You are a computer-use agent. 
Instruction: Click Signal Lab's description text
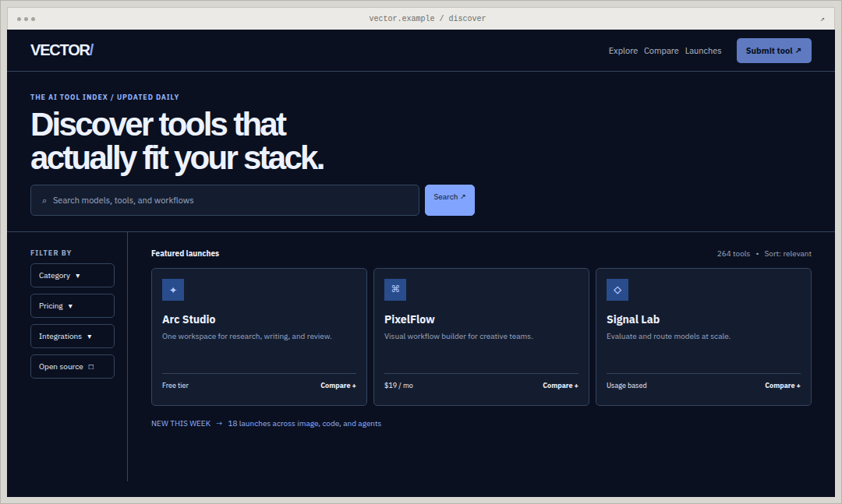tap(669, 337)
